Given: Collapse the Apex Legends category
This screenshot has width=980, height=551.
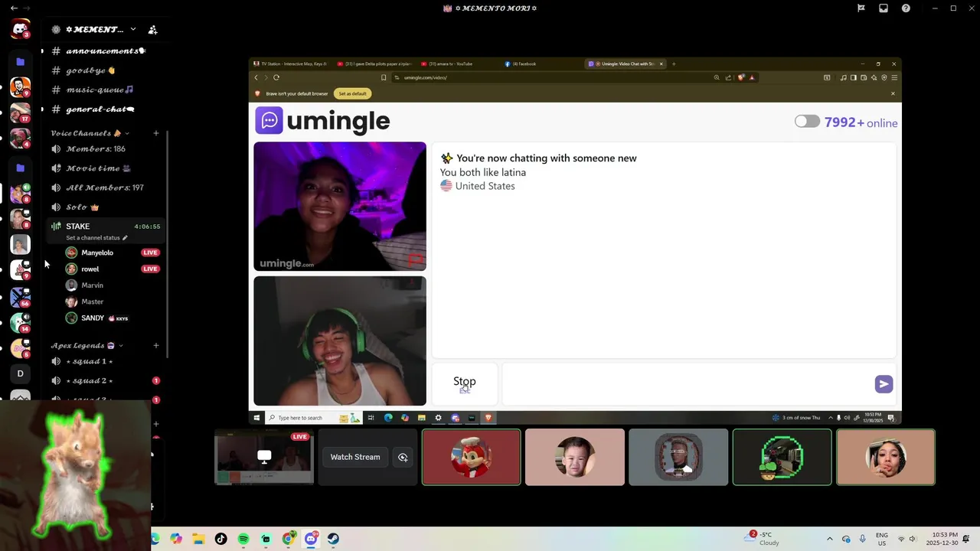Looking at the screenshot, I should [87, 346].
